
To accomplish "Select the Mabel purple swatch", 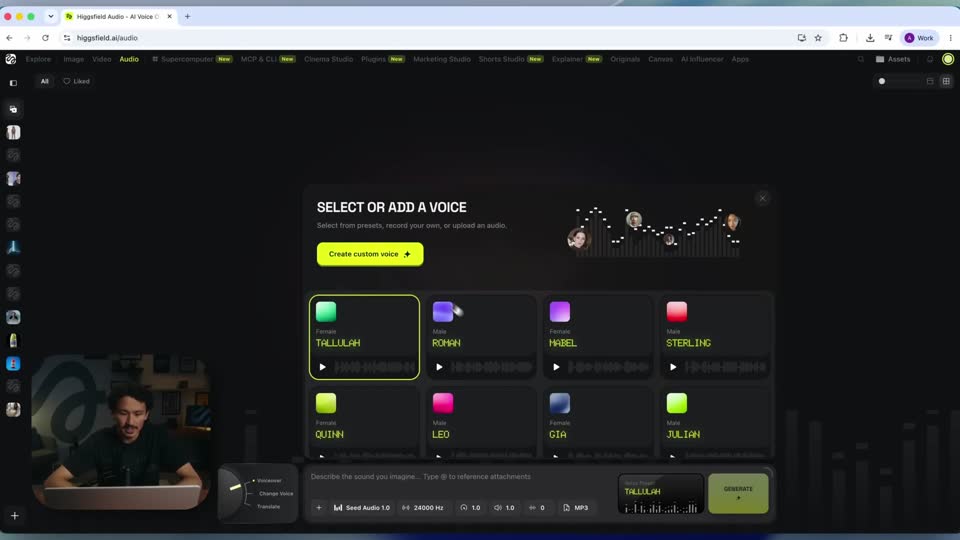I will click(560, 312).
